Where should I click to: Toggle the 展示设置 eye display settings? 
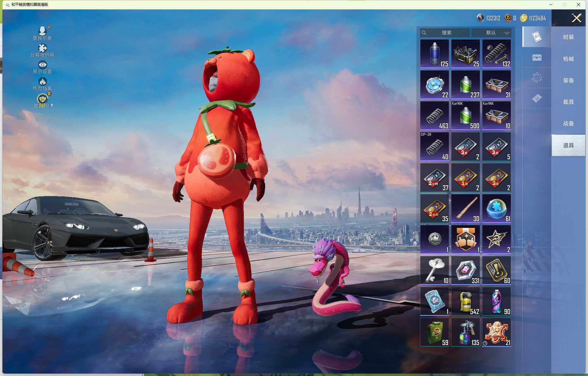coord(42,65)
